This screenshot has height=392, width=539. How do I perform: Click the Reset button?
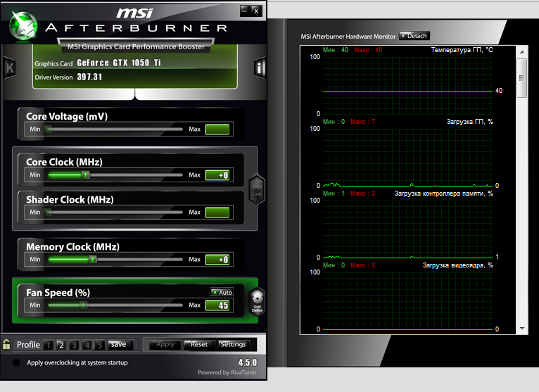tap(199, 345)
